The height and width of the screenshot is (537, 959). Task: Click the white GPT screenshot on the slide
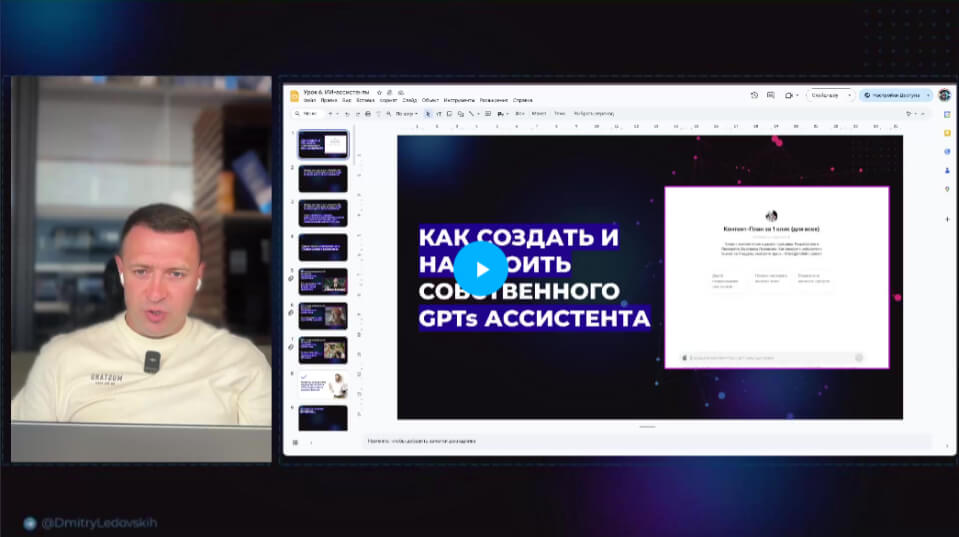pos(777,278)
